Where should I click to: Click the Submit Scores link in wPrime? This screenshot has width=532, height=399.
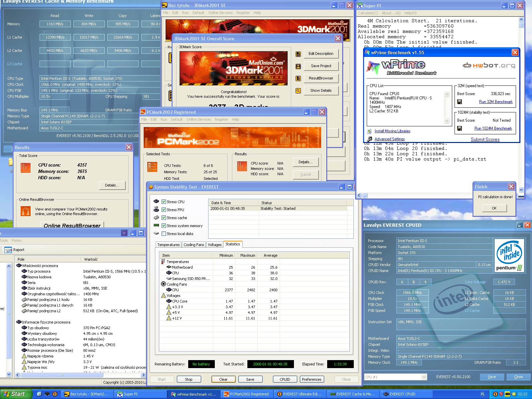point(485,140)
